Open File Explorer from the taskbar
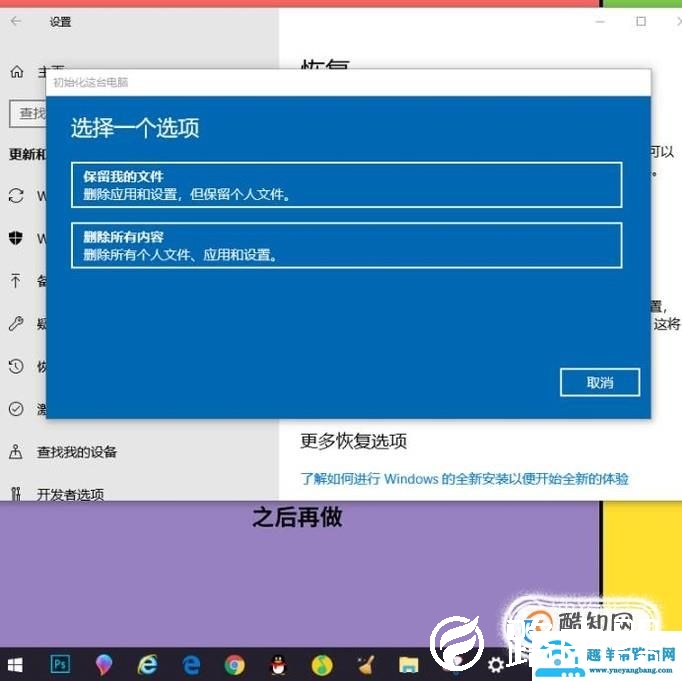Screen dimensions: 682x681 click(408, 665)
